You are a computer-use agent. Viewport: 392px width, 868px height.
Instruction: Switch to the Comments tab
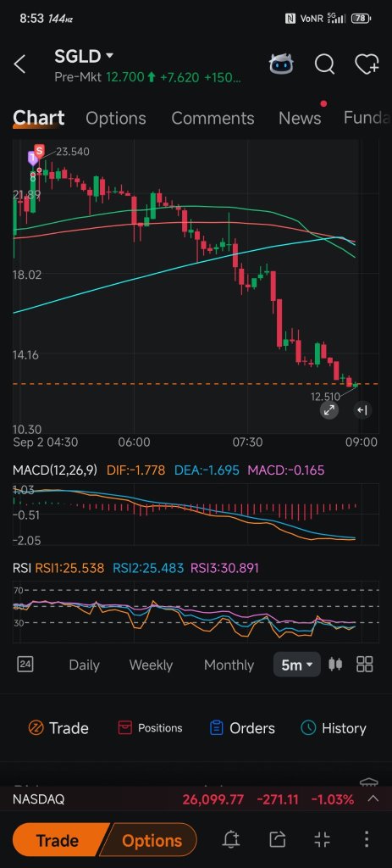pos(213,118)
